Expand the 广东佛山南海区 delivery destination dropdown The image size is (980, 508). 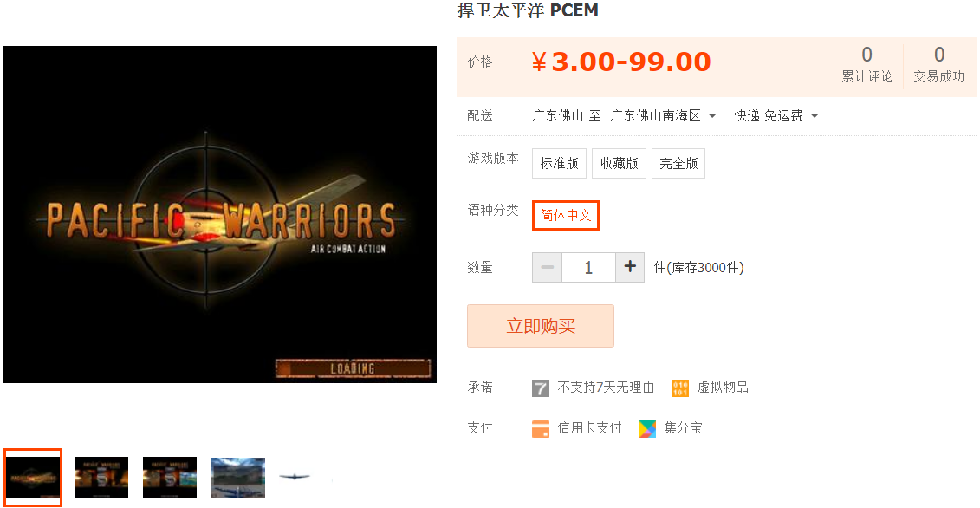click(663, 116)
